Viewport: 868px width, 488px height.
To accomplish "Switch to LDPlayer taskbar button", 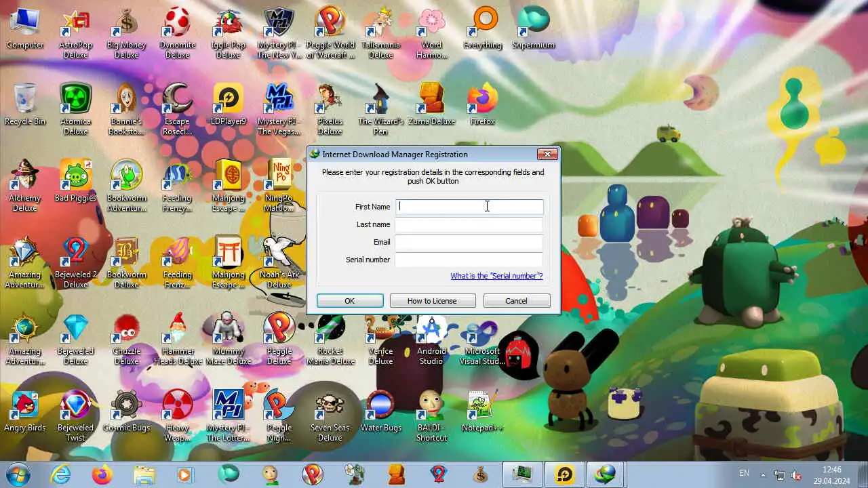I will coord(564,474).
